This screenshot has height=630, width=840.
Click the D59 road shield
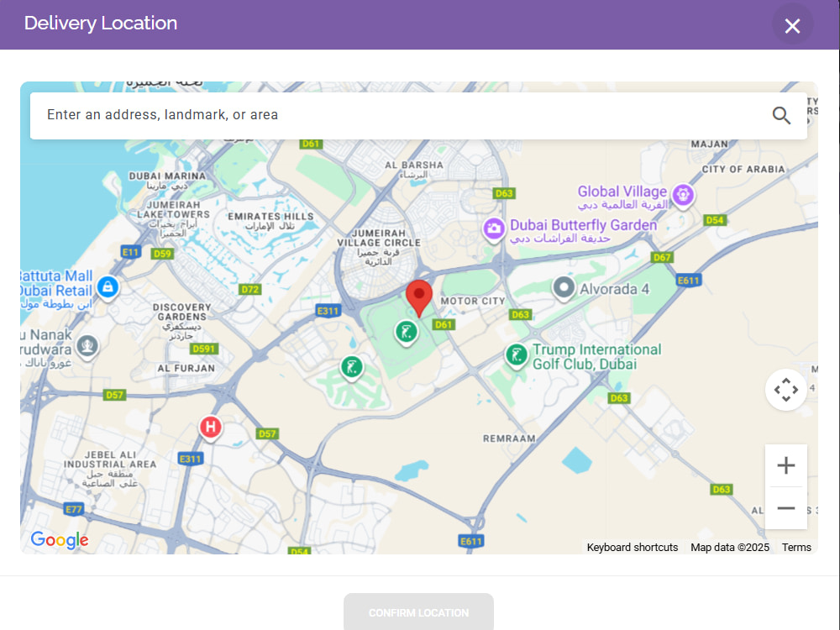click(x=162, y=254)
